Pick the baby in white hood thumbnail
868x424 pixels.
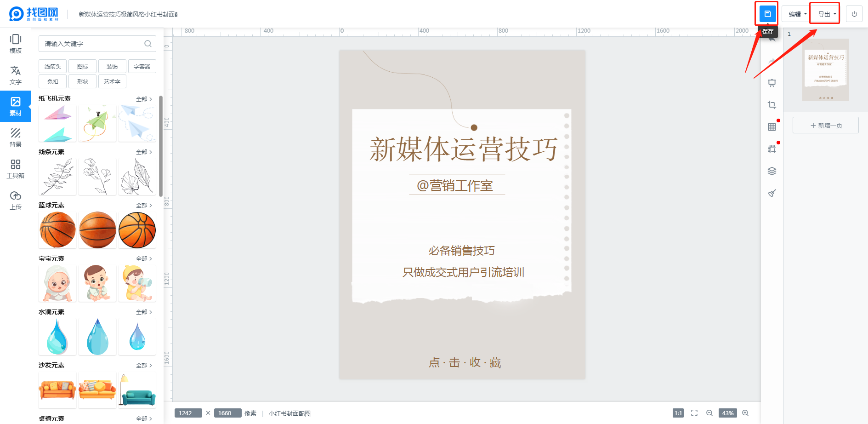[x=57, y=283]
